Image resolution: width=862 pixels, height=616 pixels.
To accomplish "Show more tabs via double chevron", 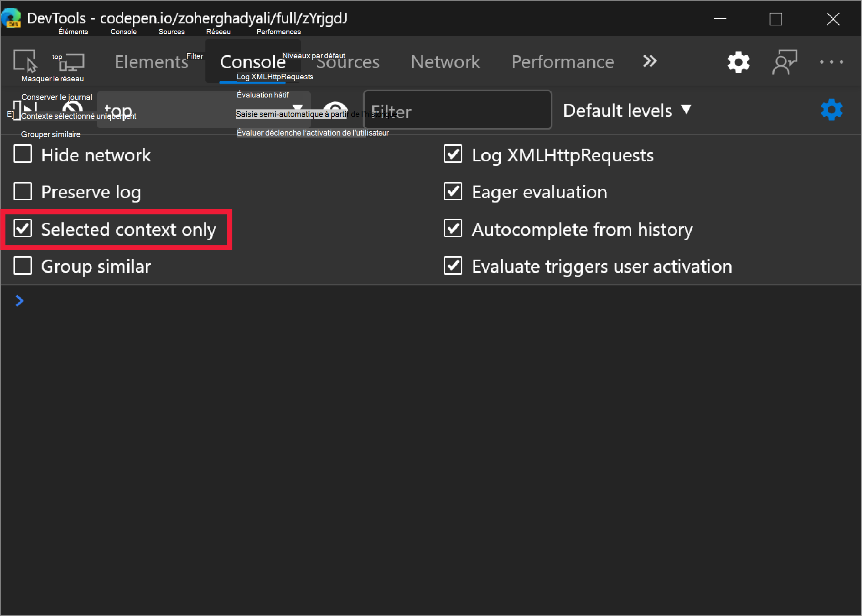I will point(649,61).
